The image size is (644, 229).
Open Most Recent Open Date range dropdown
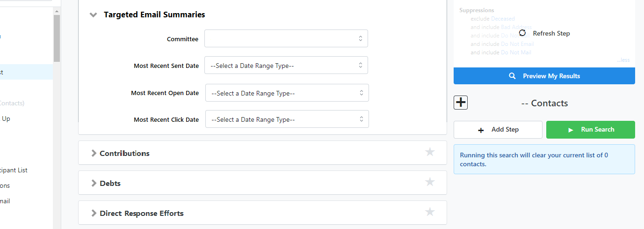pos(287,93)
